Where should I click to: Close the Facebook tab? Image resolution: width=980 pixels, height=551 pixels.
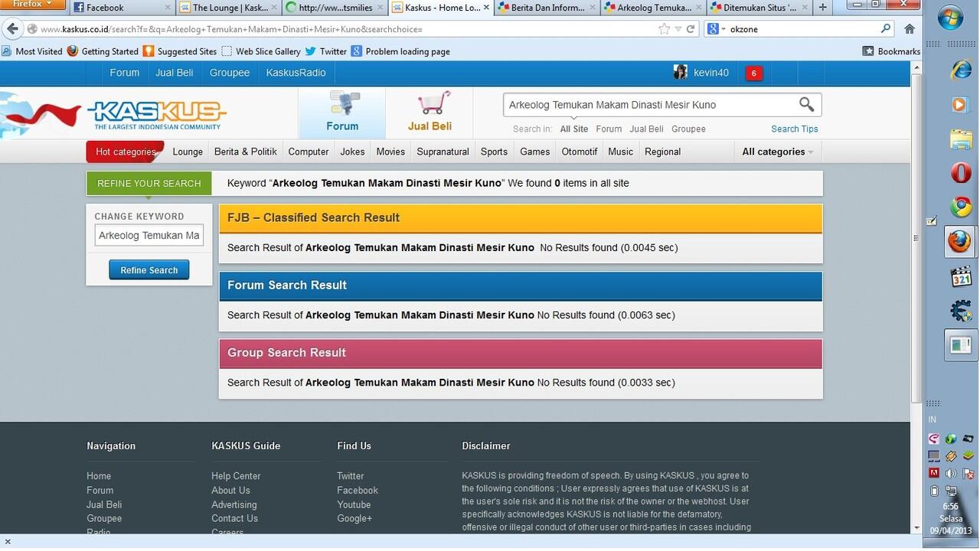point(168,8)
